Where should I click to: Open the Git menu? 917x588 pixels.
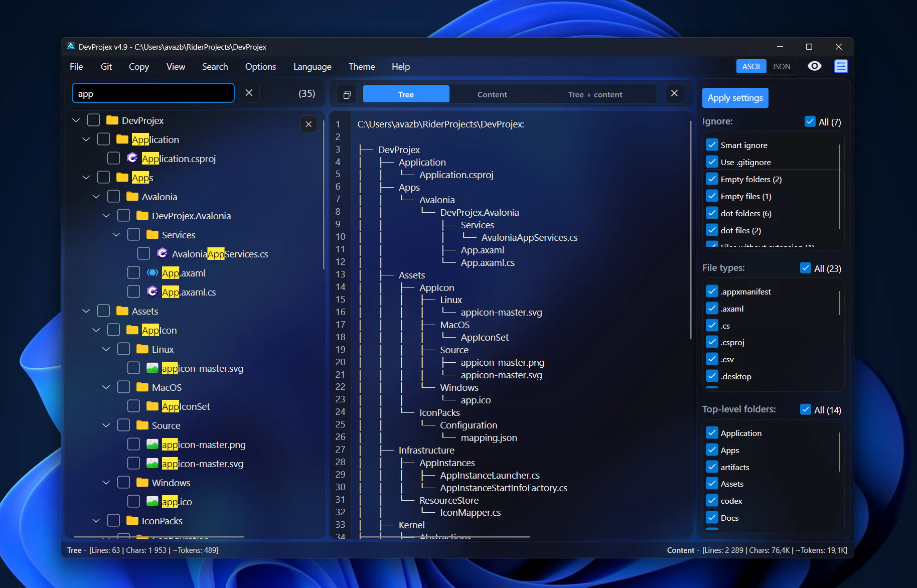click(x=106, y=66)
